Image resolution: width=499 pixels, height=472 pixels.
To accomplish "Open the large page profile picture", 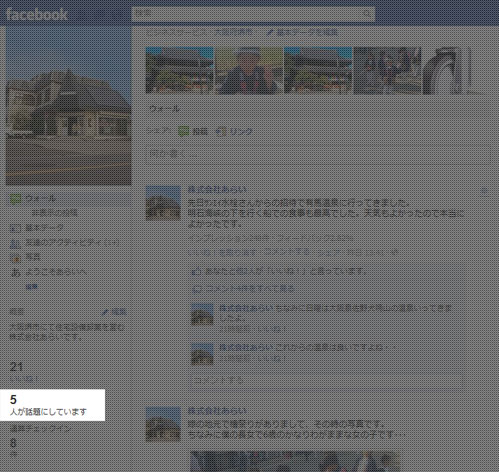I will coord(68,106).
